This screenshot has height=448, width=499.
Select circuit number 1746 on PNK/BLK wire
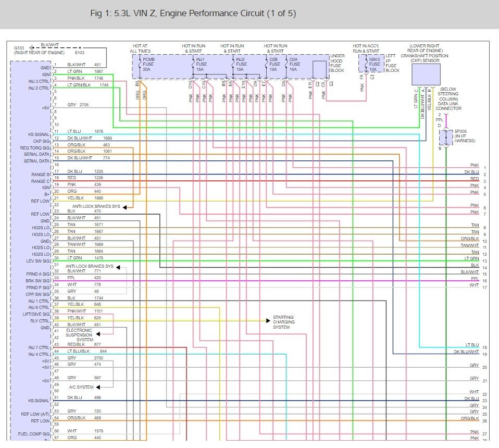coord(98,78)
